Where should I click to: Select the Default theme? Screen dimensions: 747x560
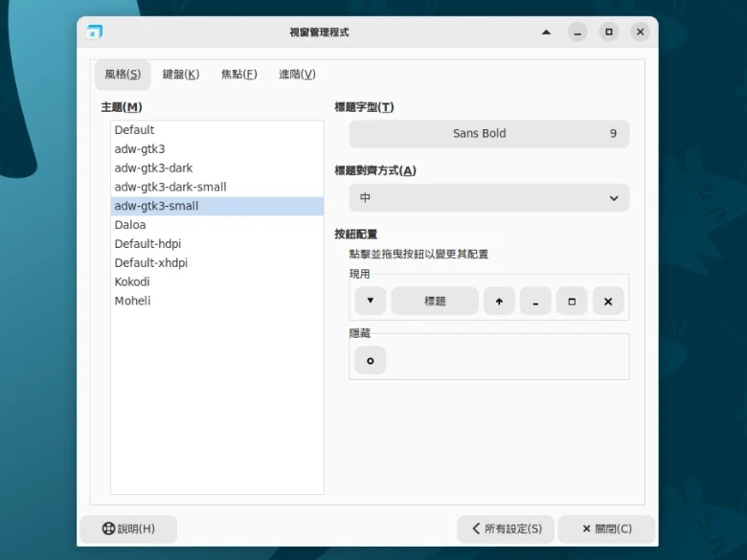tap(134, 130)
